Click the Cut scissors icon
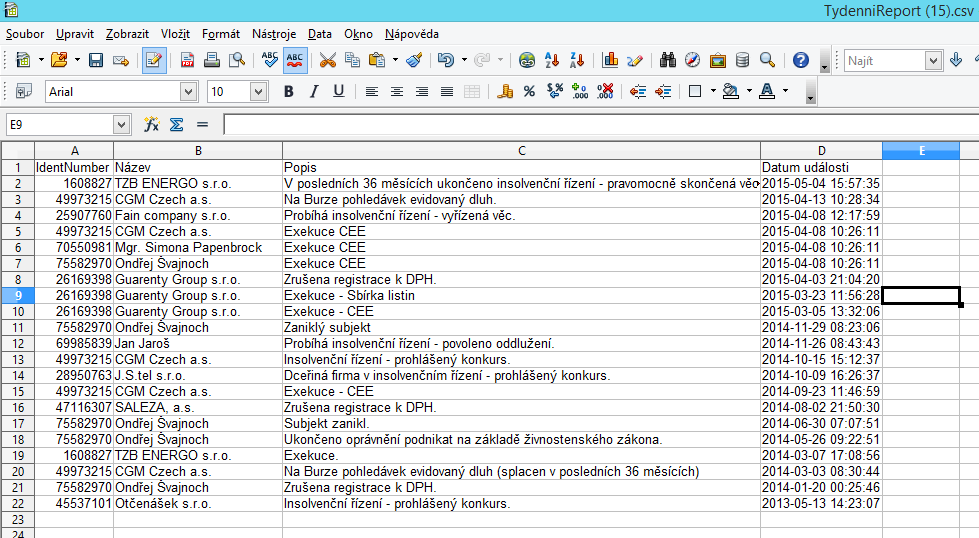This screenshot has height=538, width=979. tap(327, 61)
